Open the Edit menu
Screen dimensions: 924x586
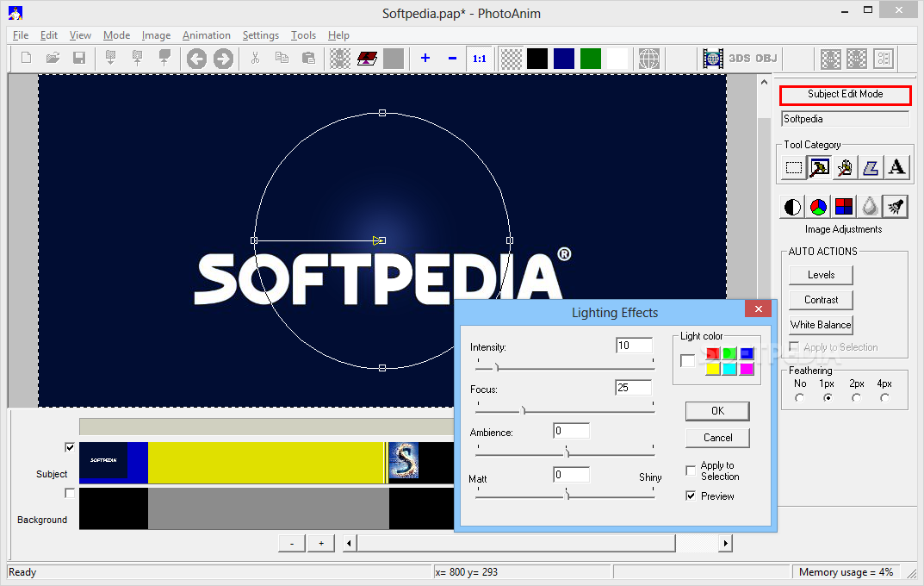coord(49,35)
